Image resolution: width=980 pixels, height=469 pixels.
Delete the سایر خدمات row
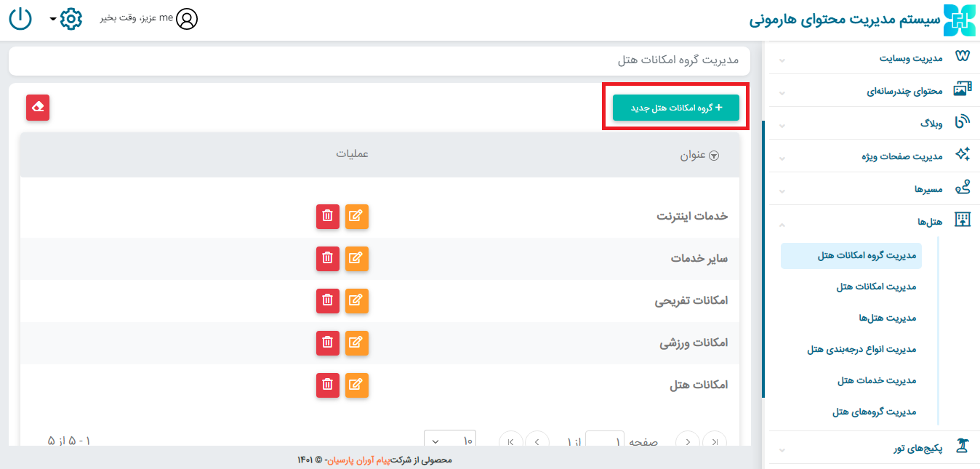328,258
